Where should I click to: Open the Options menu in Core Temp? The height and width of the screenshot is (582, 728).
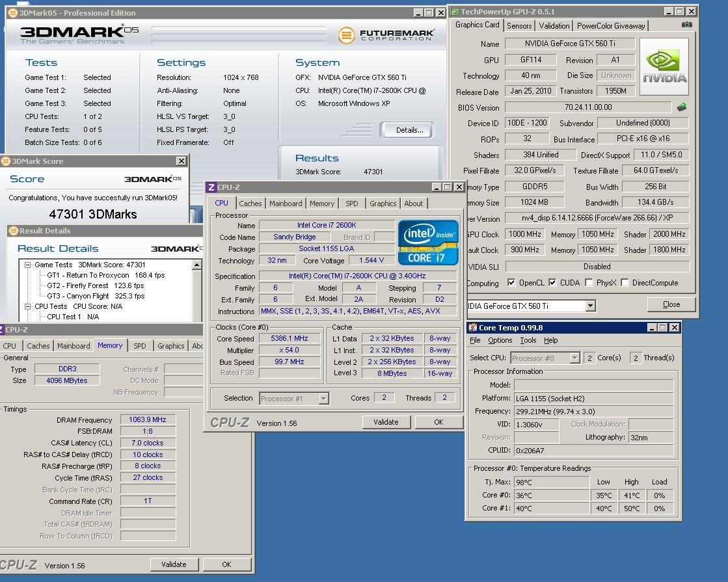[x=500, y=340]
